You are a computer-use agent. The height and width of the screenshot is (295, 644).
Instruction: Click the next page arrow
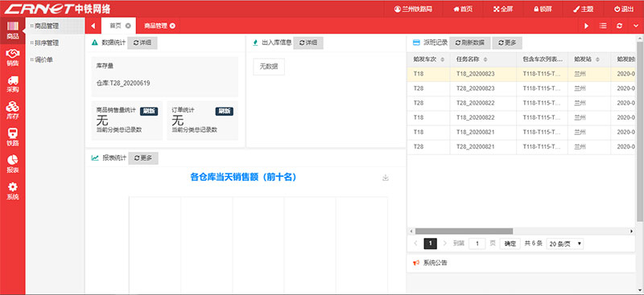pos(445,244)
